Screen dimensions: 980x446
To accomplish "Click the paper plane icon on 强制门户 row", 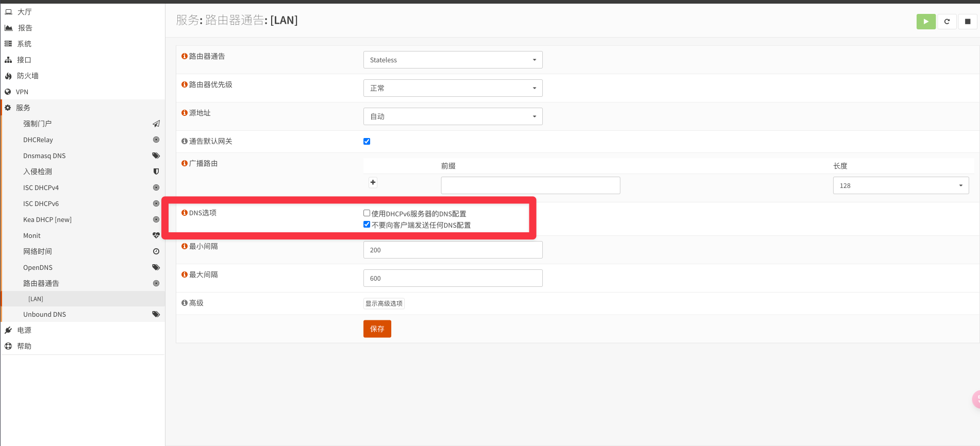I will [156, 124].
